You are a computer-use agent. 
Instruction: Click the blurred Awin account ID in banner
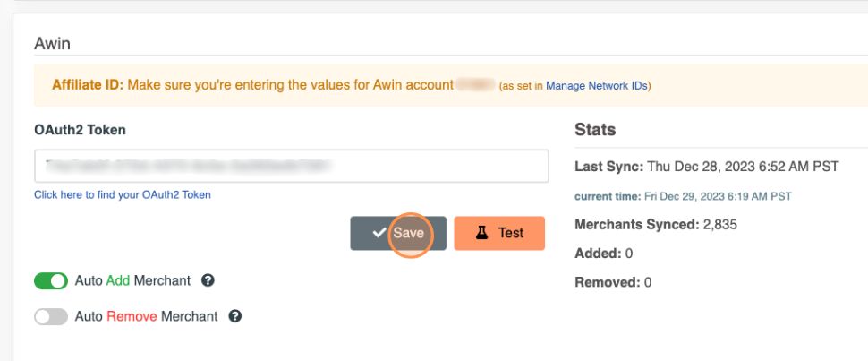point(475,85)
